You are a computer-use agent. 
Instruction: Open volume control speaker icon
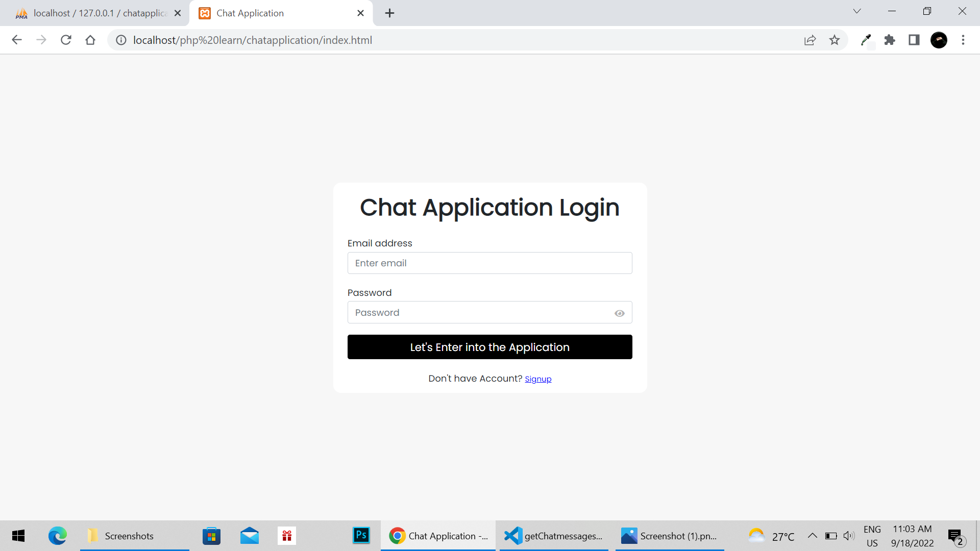(849, 536)
